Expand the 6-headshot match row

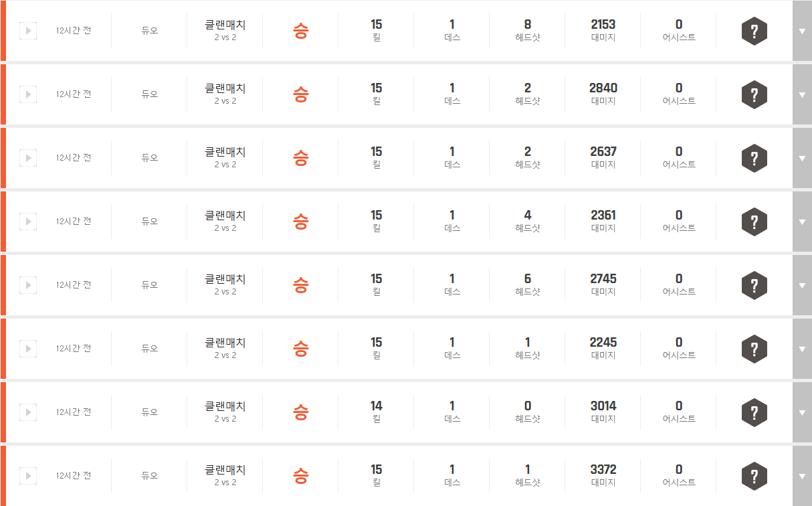click(802, 286)
